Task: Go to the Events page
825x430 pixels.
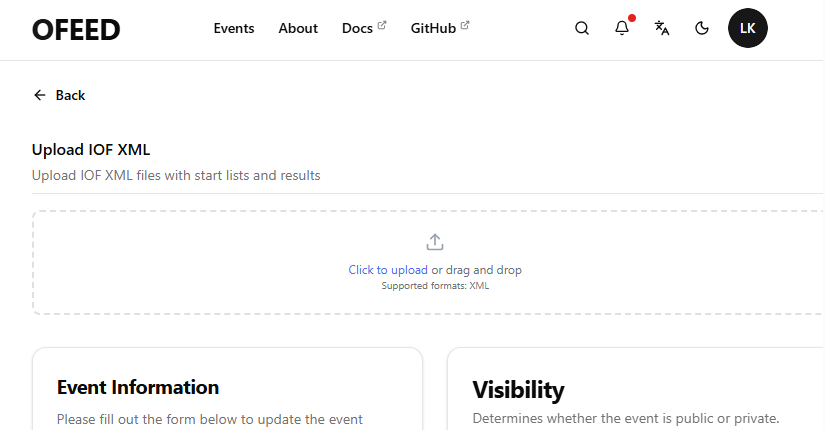Action: [x=234, y=29]
